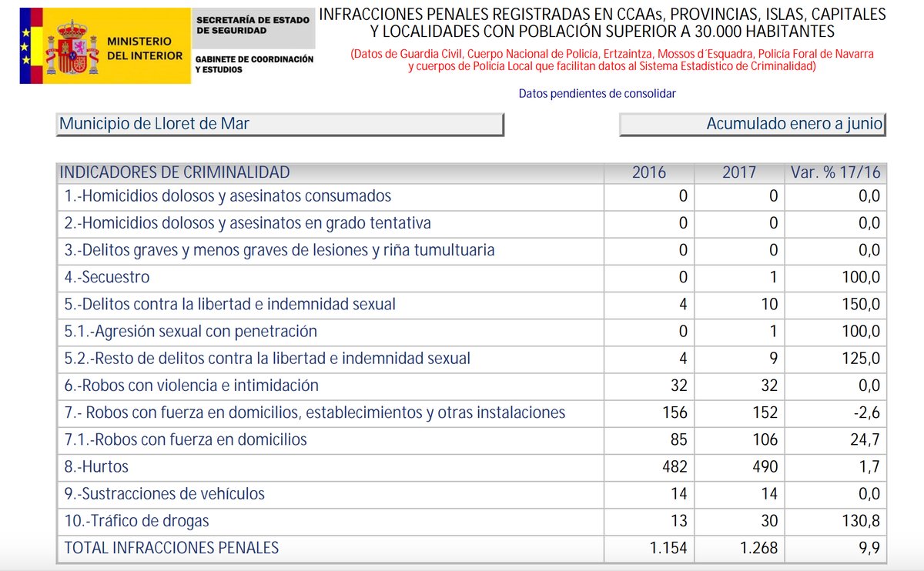
Task: Select the 8.-Hurtos row label
Action: pos(96,466)
